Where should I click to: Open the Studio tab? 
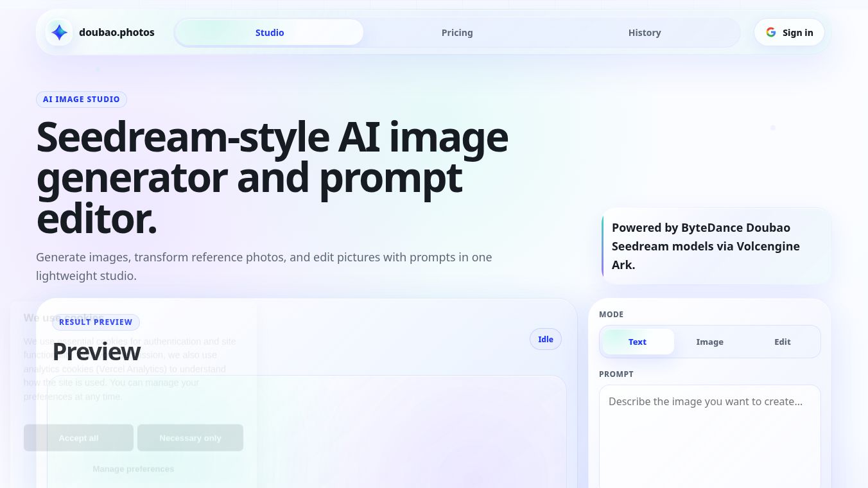tap(270, 32)
